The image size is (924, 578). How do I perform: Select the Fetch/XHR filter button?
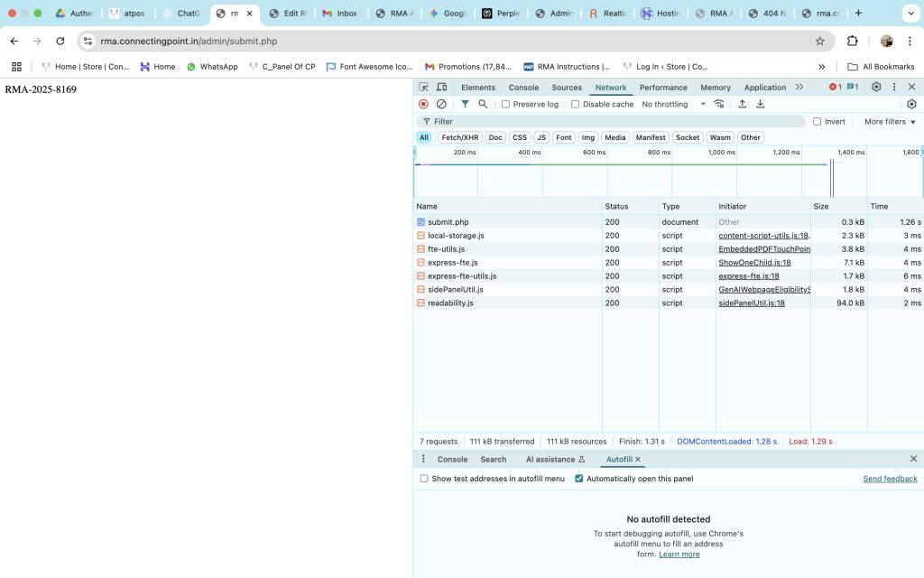click(460, 137)
